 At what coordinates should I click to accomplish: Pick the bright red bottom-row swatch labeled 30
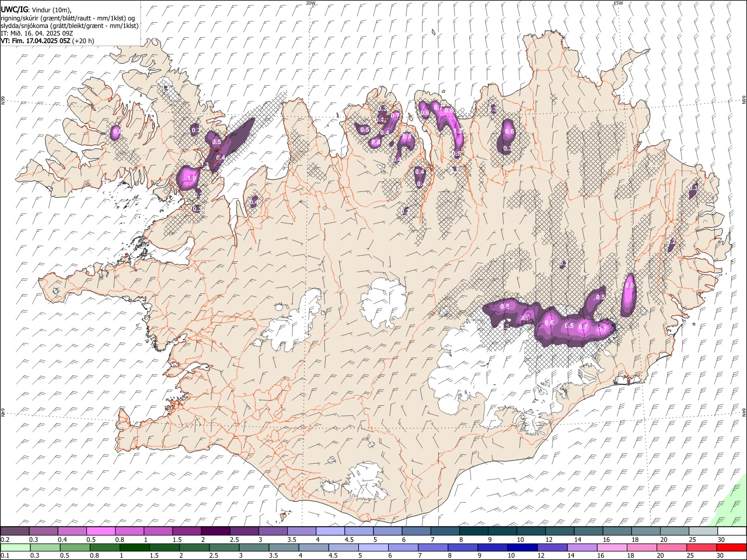point(732,548)
